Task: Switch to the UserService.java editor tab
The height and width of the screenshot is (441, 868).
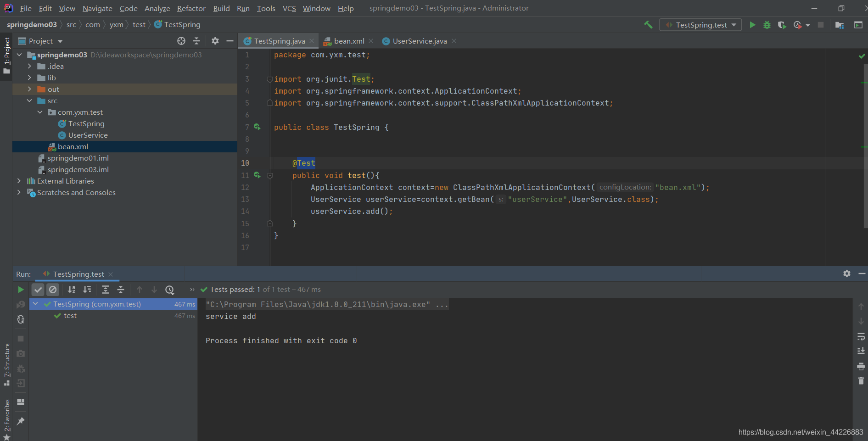Action: click(420, 41)
